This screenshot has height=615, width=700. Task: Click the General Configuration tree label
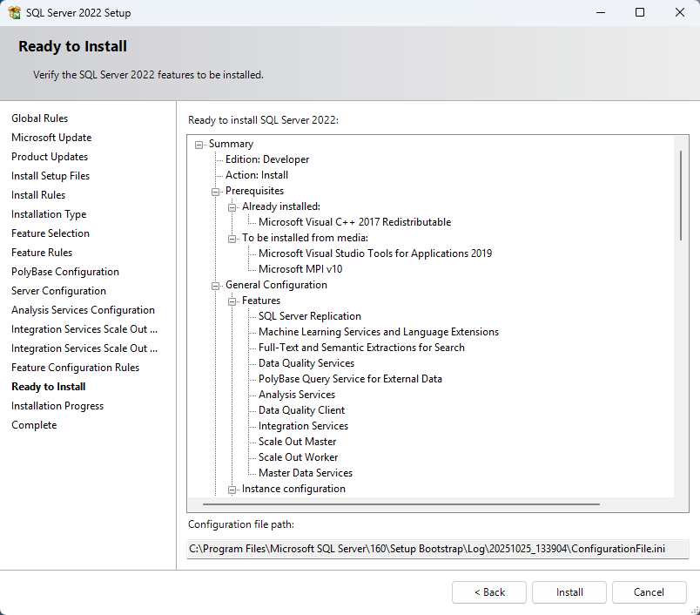(276, 285)
